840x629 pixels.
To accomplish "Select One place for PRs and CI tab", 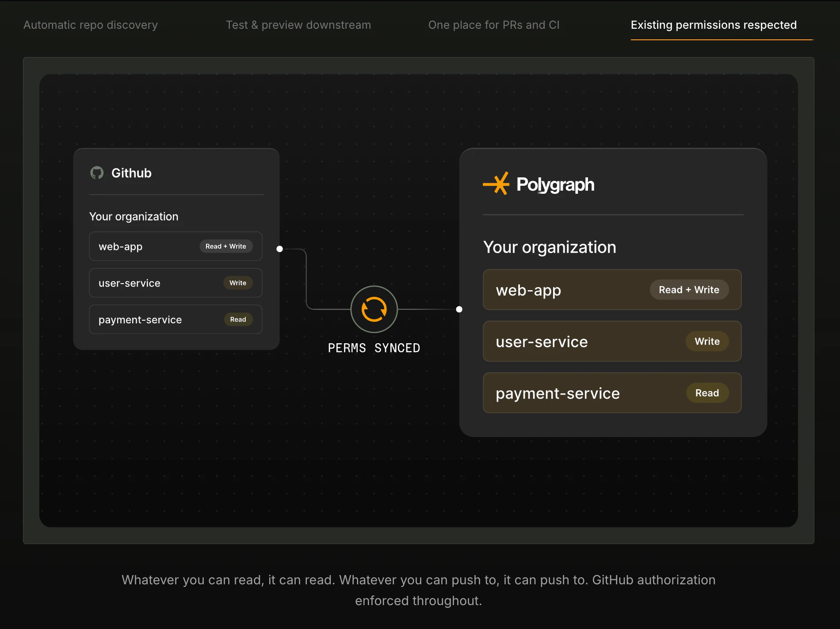I will [494, 25].
